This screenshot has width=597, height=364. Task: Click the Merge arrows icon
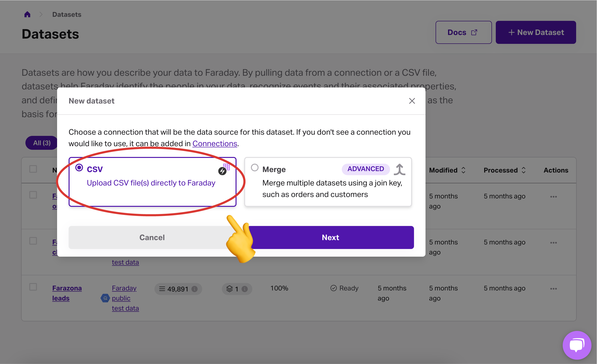point(399,169)
